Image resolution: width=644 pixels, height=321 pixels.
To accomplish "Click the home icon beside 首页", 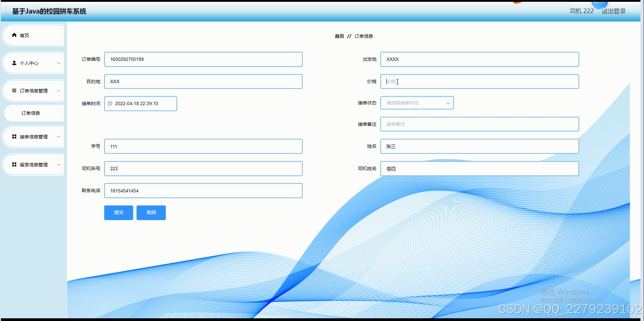I will click(14, 35).
